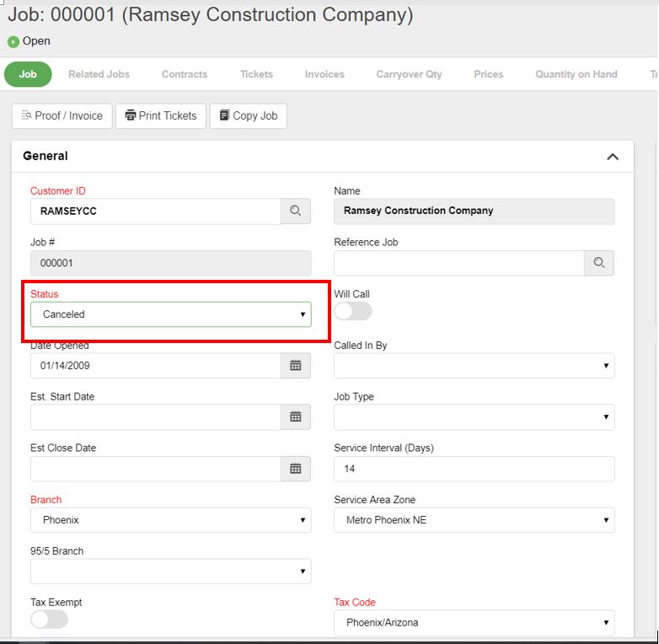Open the Est. Start Date calendar picker
659x644 pixels.
[296, 417]
